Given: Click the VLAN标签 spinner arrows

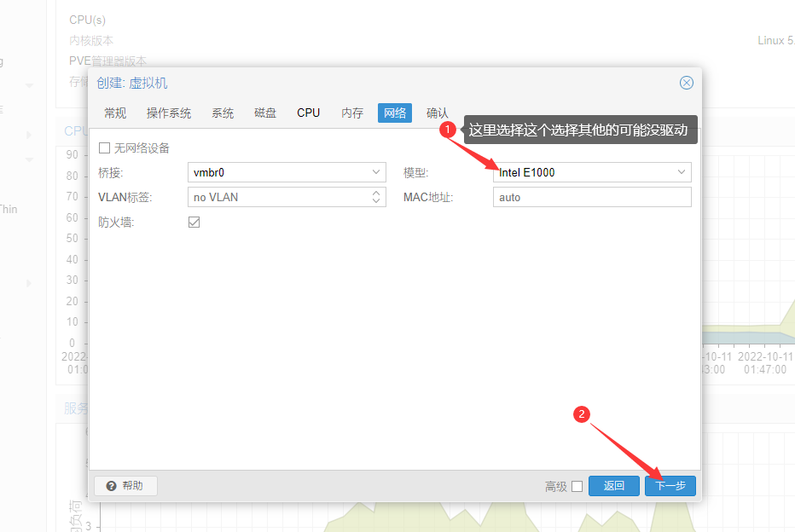Looking at the screenshot, I should coord(375,197).
